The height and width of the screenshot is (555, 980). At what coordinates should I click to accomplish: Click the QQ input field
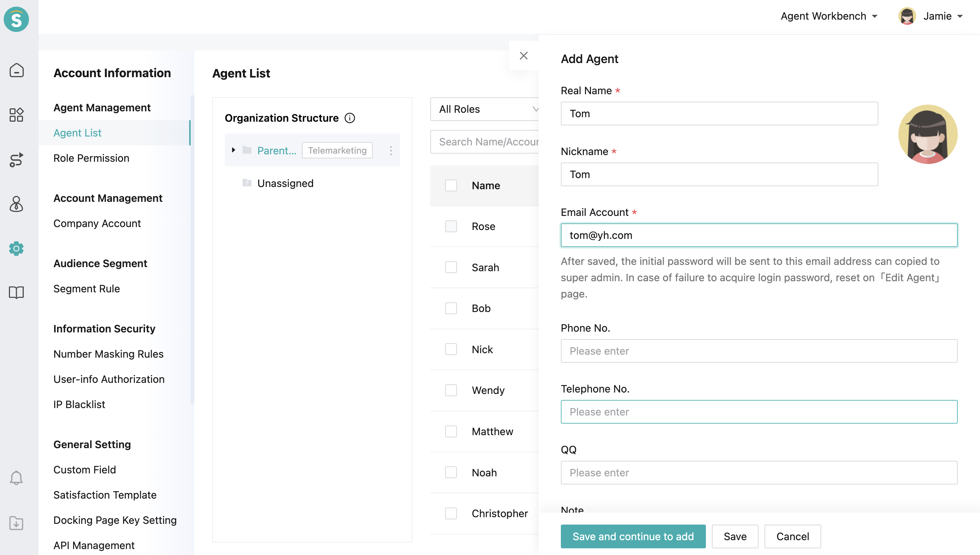click(759, 473)
